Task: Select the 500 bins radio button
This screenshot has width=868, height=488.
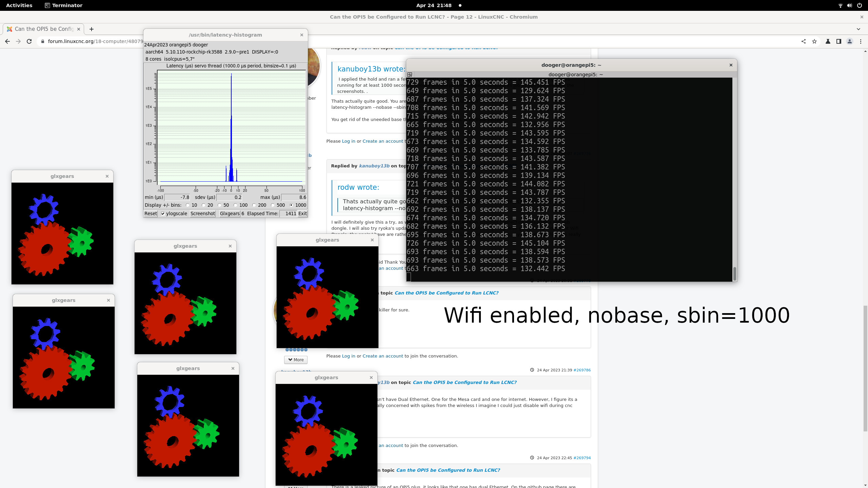Action: (273, 205)
